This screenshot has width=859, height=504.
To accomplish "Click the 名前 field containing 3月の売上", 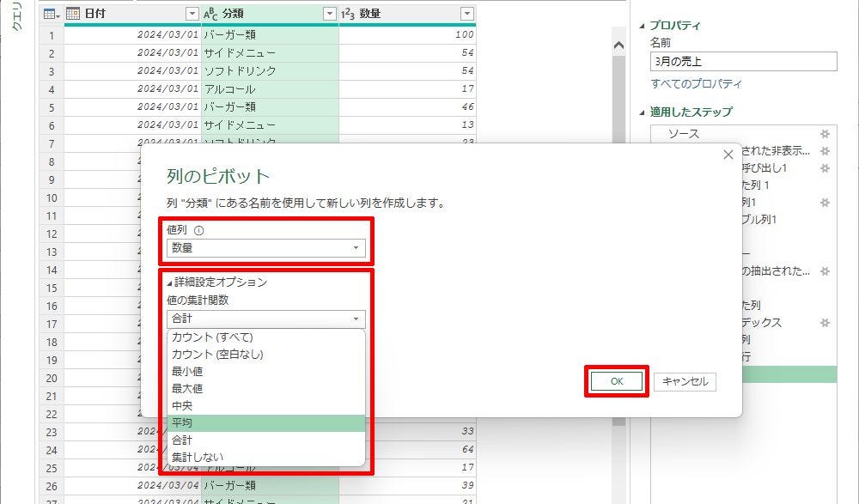I will 742,62.
